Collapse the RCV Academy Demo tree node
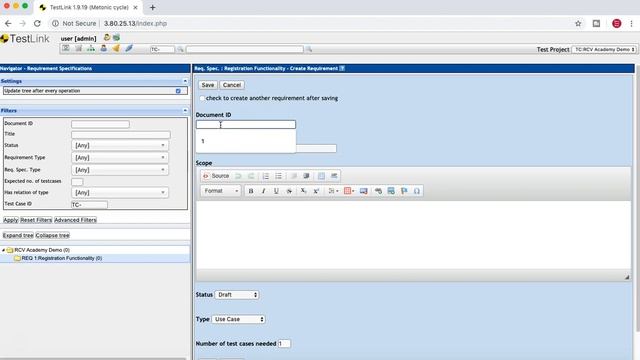Viewport: 640px width, 360px height. tap(3, 250)
